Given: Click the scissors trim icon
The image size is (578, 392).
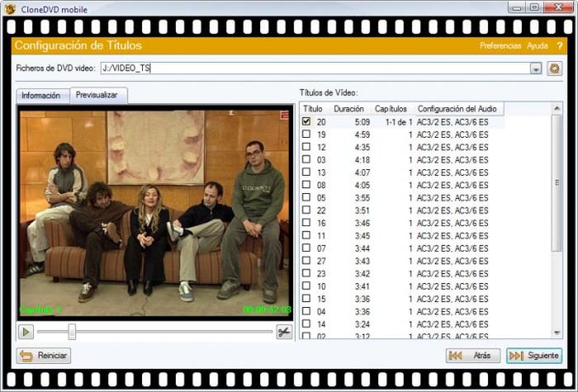Looking at the screenshot, I should (x=284, y=332).
